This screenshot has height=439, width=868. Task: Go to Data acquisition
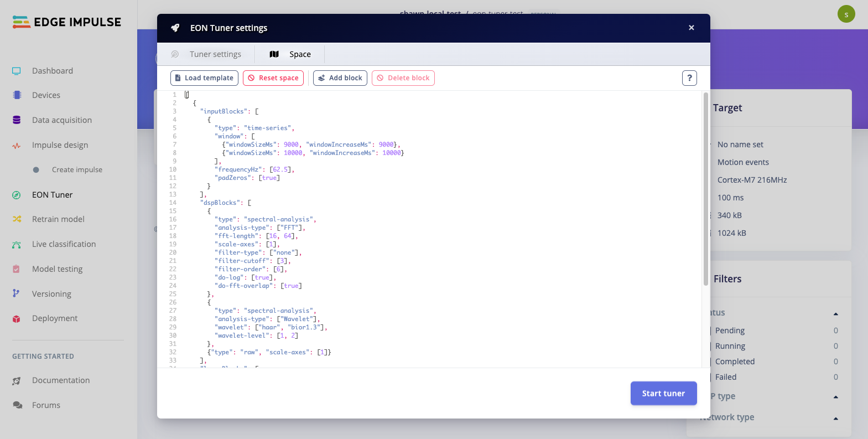pyautogui.click(x=62, y=120)
